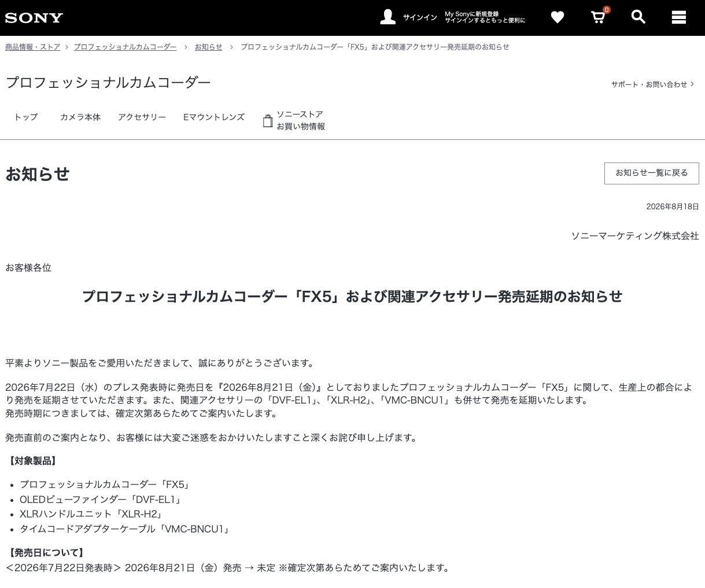Open breadcrumb プロフェッショナルカムコーダー
The width and height of the screenshot is (705, 588).
[x=125, y=47]
